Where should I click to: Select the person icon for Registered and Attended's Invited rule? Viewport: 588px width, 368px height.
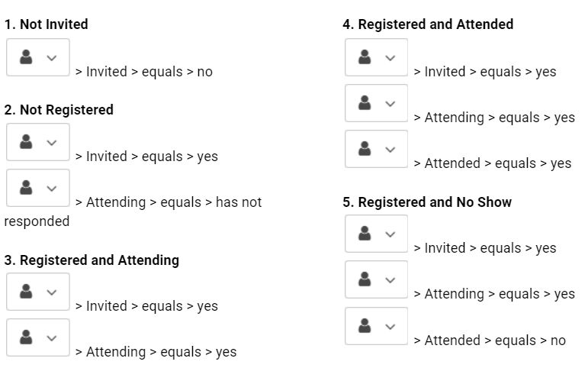coord(365,57)
